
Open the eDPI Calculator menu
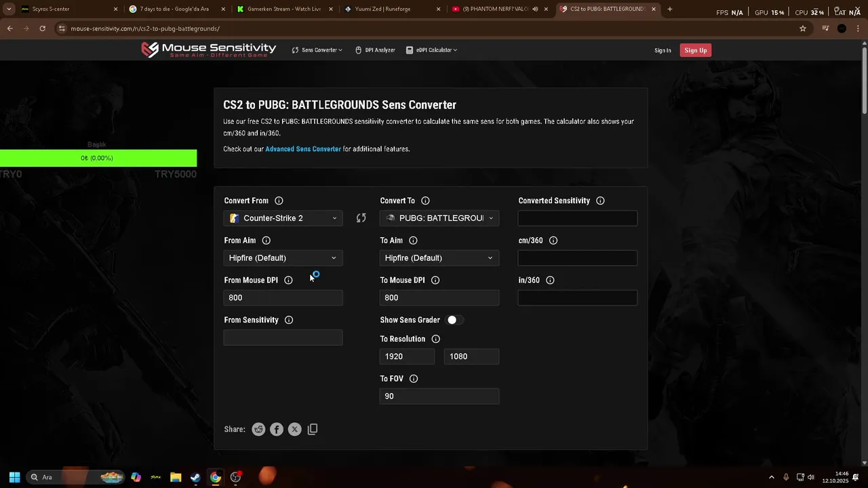click(431, 50)
